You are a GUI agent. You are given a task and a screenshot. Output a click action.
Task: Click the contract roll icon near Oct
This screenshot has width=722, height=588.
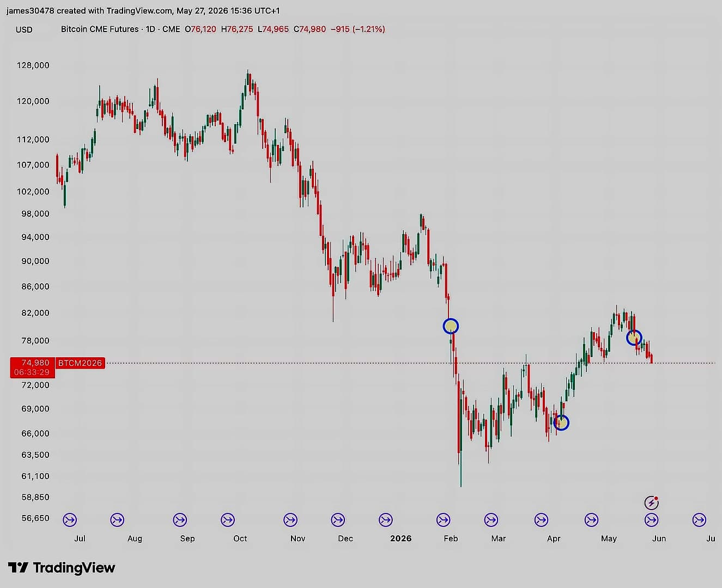228,520
